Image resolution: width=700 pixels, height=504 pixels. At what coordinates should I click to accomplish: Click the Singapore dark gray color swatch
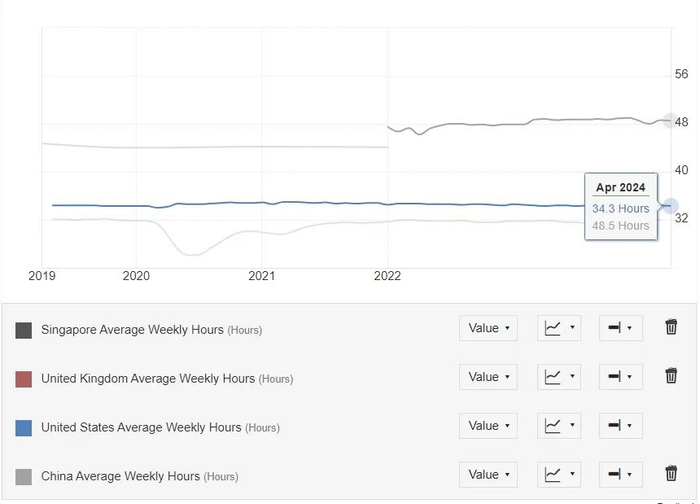(x=24, y=330)
